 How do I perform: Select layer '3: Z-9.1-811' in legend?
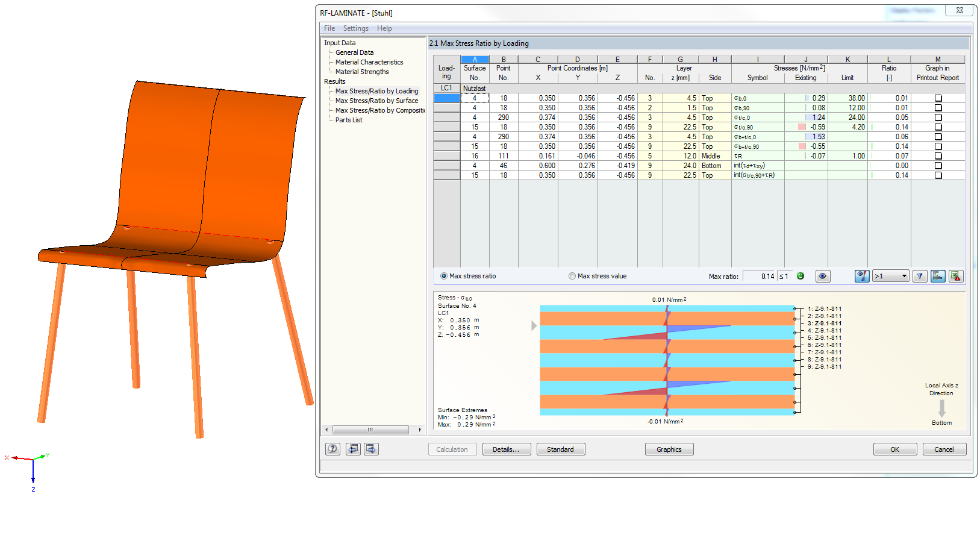tap(825, 324)
